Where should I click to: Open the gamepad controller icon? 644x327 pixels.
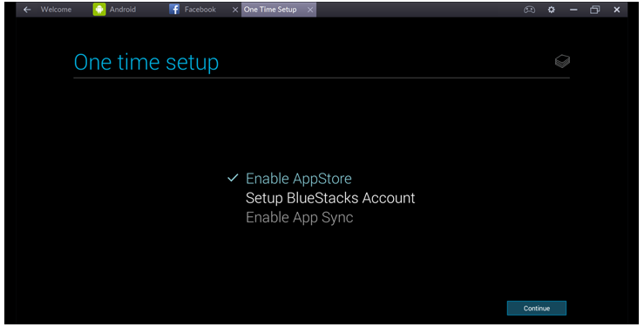(529, 10)
